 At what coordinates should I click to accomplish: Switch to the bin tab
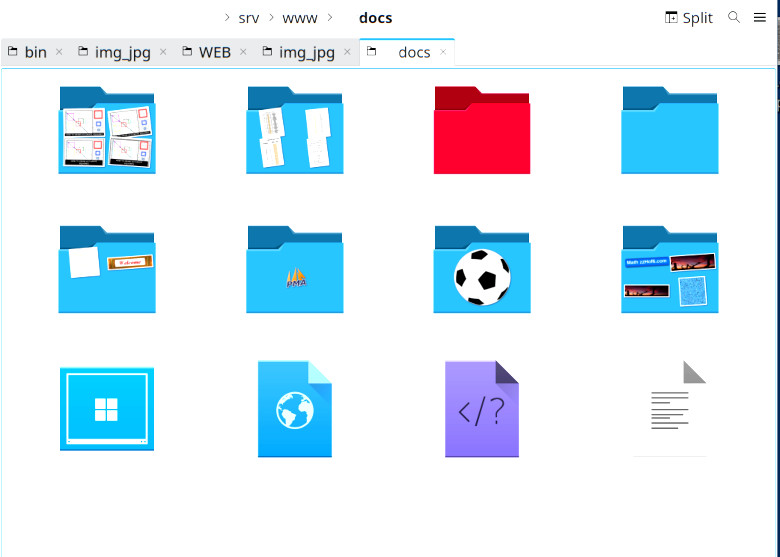[x=35, y=52]
